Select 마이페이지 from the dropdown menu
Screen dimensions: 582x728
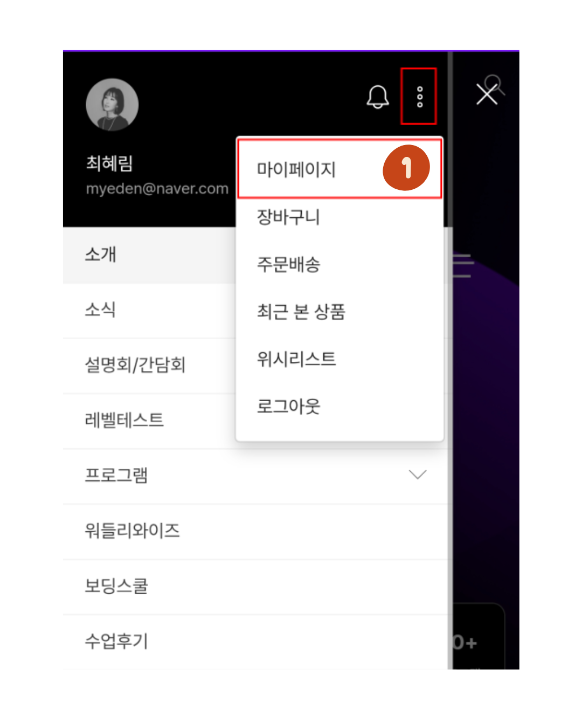pyautogui.click(x=340, y=169)
